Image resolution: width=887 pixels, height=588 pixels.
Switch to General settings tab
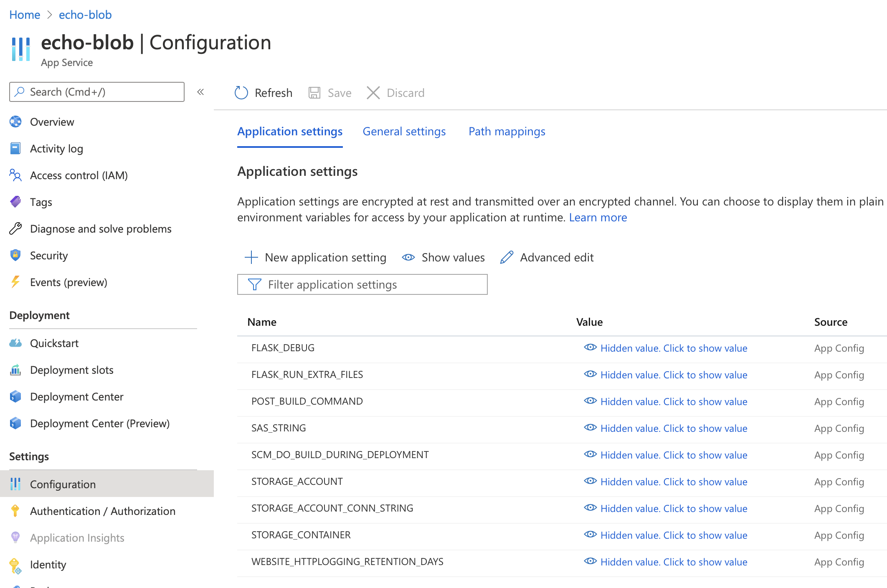pyautogui.click(x=404, y=131)
